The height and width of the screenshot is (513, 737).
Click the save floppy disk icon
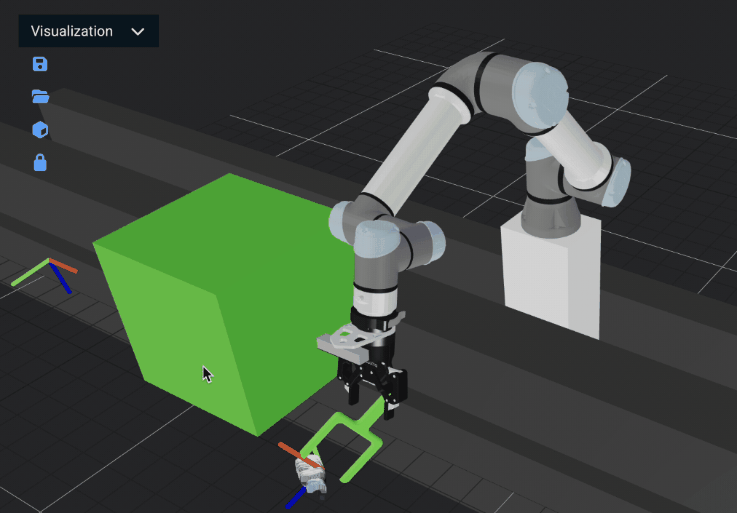pos(40,65)
